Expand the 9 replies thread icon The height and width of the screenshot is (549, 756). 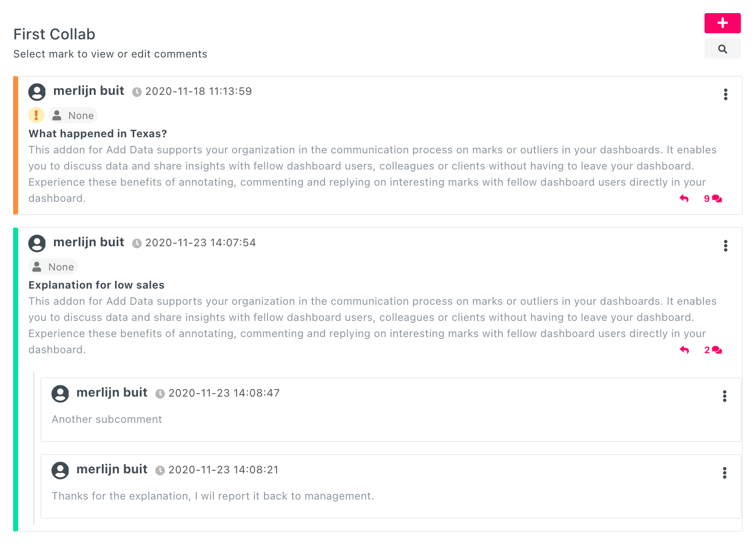point(713,199)
